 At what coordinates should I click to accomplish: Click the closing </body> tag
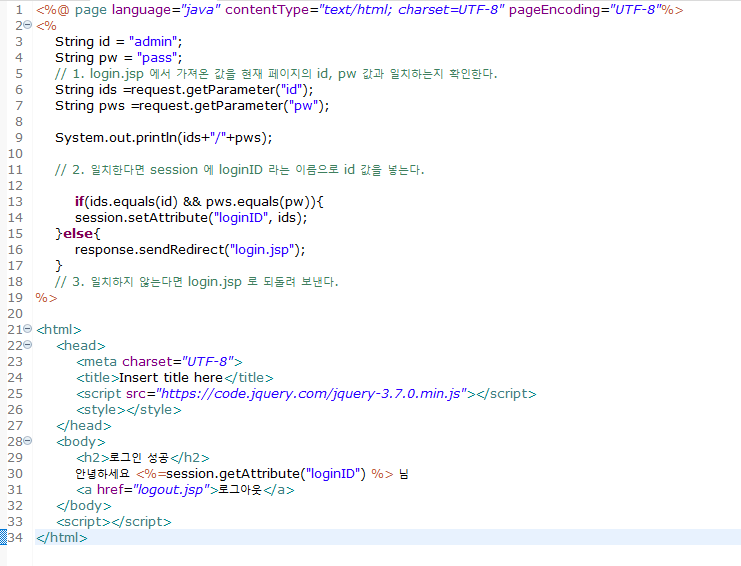click(x=84, y=506)
